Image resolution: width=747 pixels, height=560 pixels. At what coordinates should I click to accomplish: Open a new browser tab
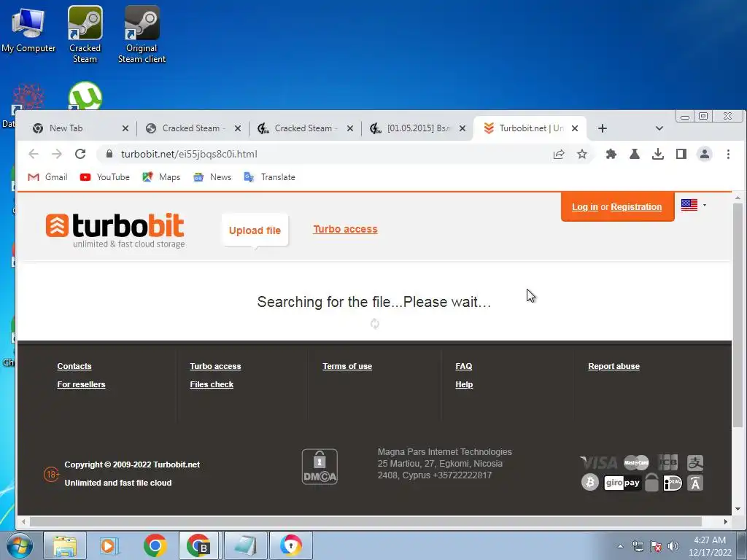coord(602,128)
